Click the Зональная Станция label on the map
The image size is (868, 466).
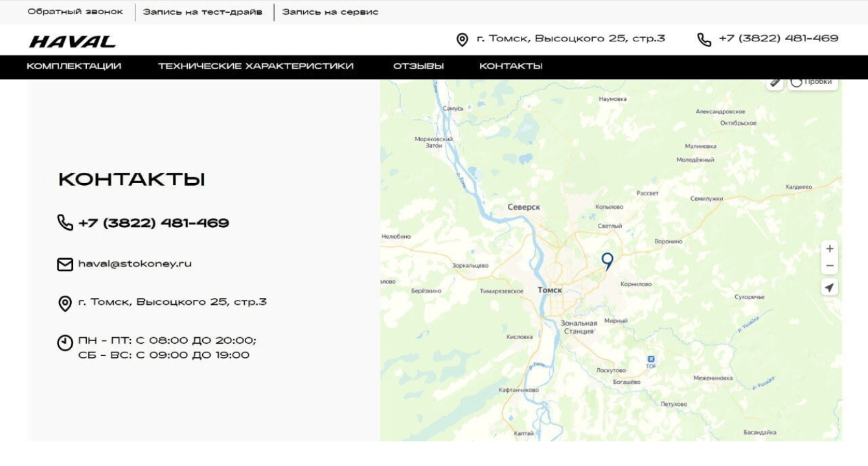pyautogui.click(x=578, y=327)
